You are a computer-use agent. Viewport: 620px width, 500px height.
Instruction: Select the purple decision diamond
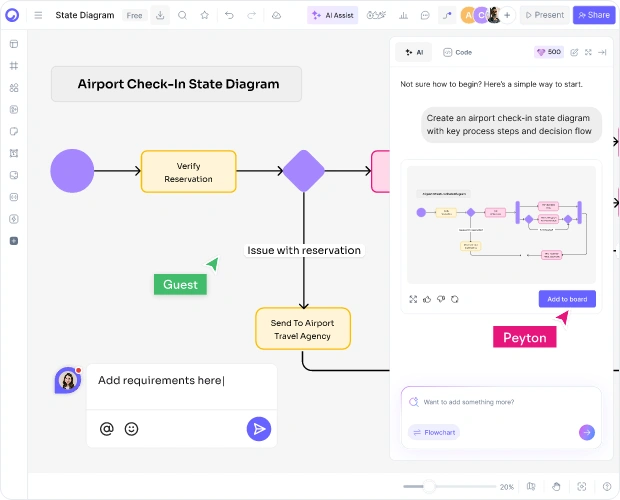(x=304, y=171)
